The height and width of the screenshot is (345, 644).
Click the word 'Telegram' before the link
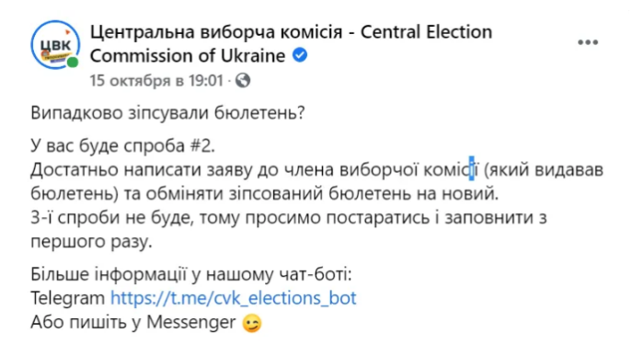pyautogui.click(x=68, y=298)
